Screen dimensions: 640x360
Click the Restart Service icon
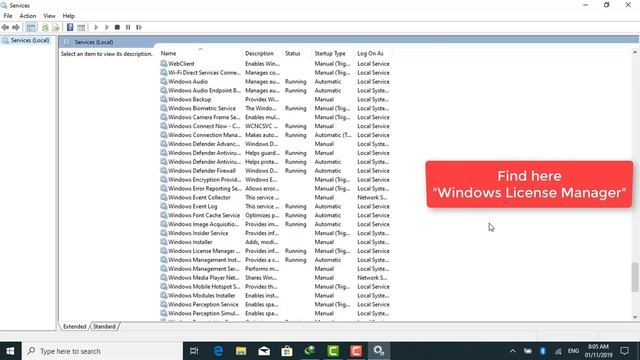pos(139,27)
